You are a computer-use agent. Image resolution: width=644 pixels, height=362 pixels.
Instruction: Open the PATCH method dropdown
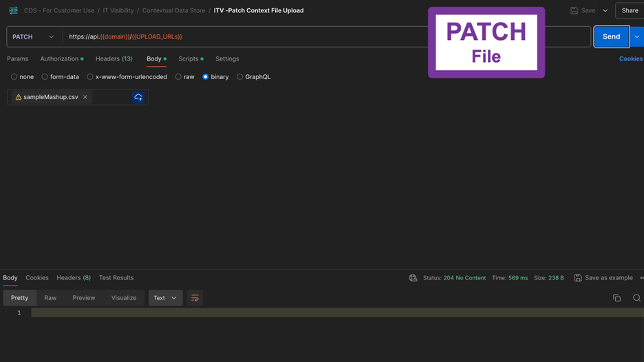coord(33,36)
